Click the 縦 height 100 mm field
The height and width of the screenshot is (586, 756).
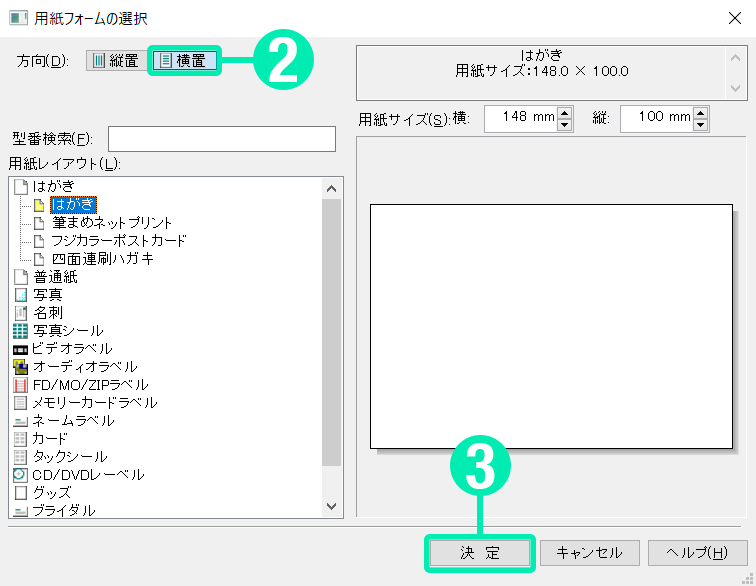coord(657,119)
